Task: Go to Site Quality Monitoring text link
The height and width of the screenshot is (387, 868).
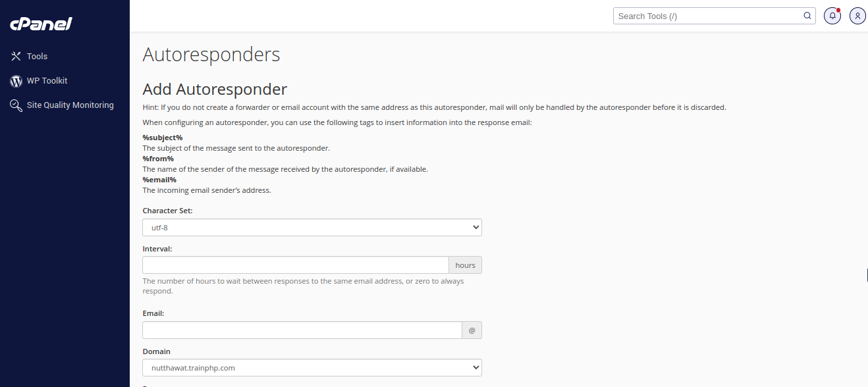Action: (70, 105)
